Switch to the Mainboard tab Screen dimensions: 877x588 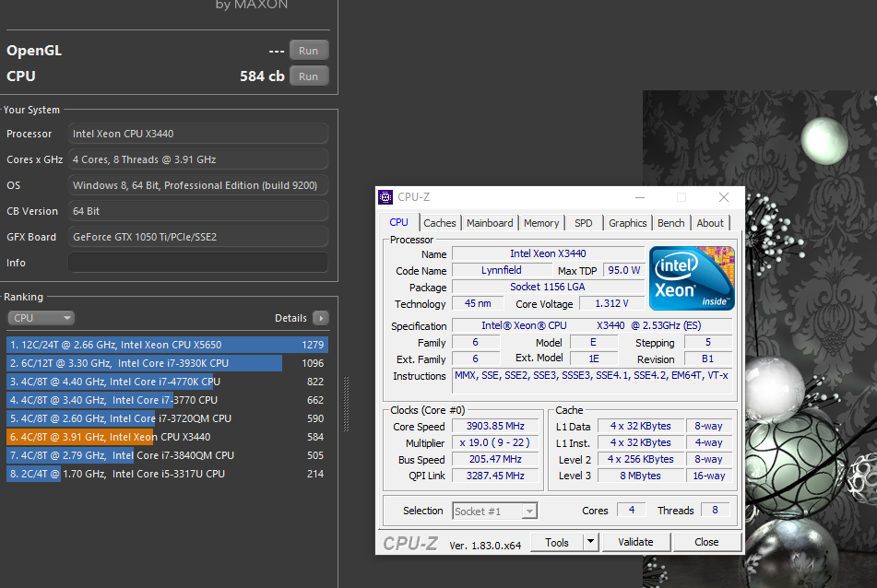(x=490, y=223)
